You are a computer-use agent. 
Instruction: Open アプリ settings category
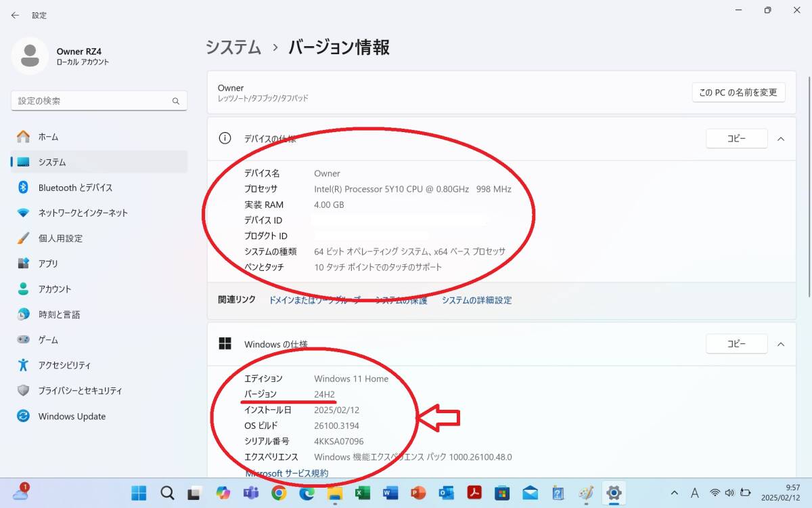point(99,263)
